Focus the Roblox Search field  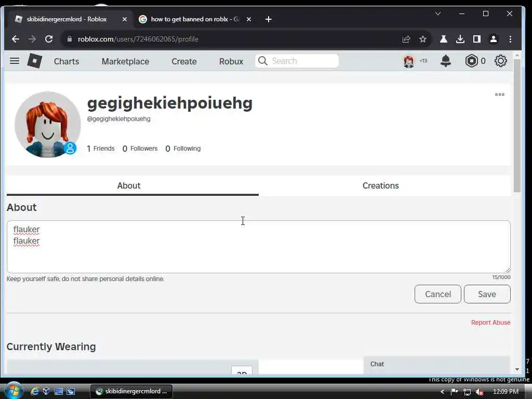coord(297,61)
